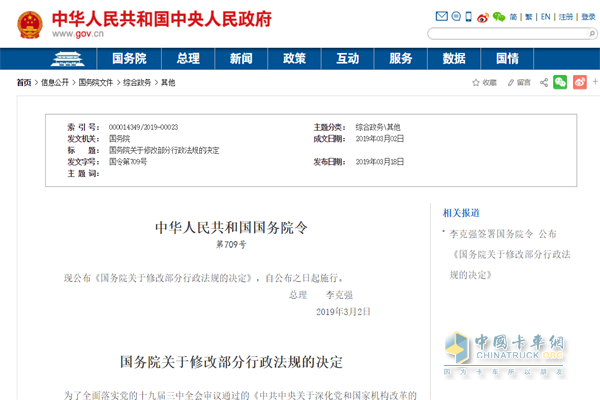Select the 服务 navigation tab
Screen dimensions: 600x400
tap(401, 57)
